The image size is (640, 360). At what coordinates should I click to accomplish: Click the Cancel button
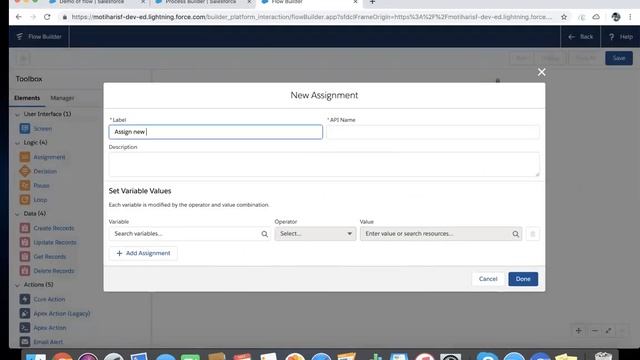point(488,279)
